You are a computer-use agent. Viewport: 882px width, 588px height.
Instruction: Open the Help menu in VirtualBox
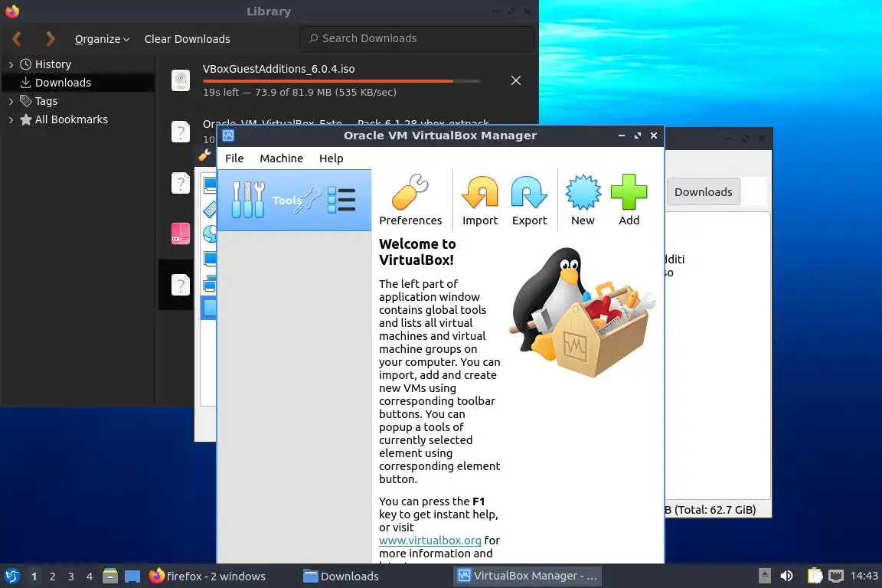click(x=332, y=158)
